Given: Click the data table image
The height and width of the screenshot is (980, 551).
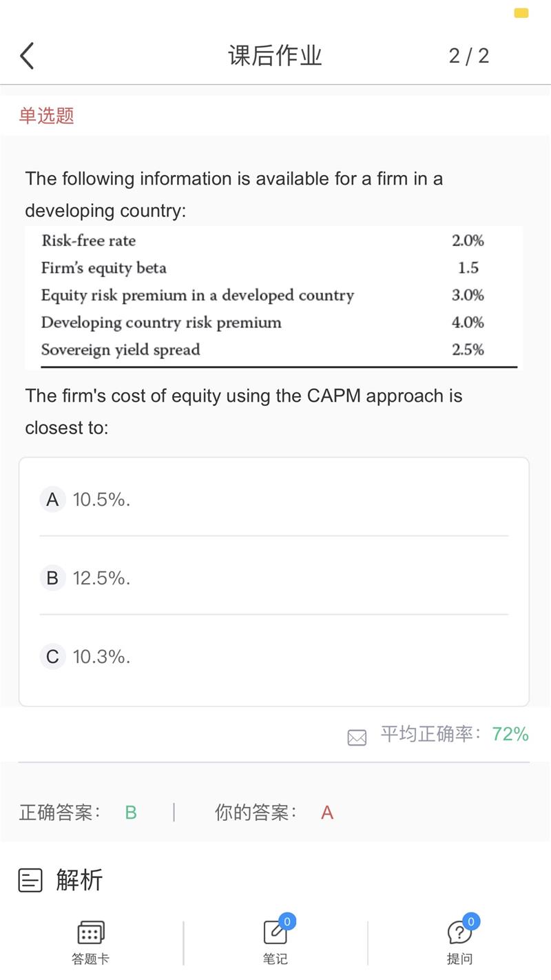Looking at the screenshot, I should coord(273,298).
